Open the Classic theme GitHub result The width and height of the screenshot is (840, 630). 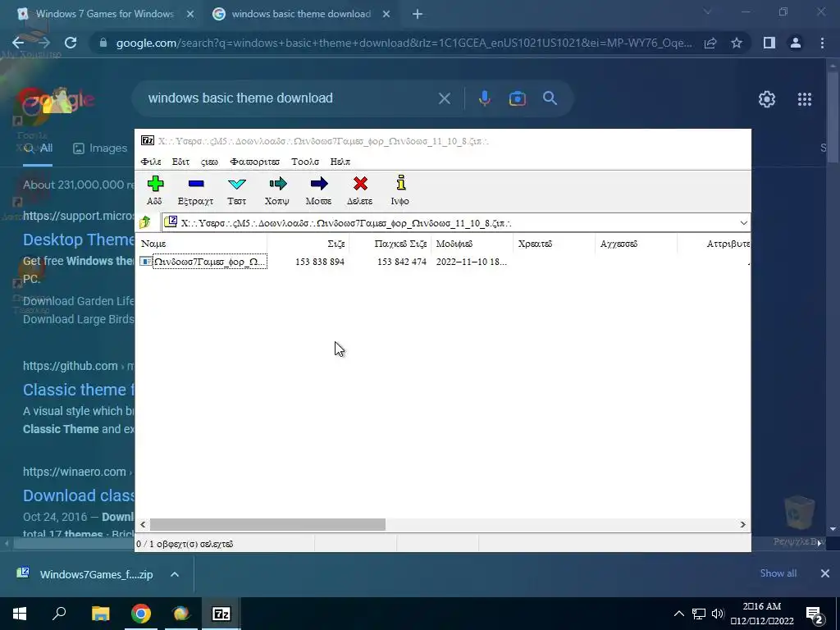tap(78, 390)
